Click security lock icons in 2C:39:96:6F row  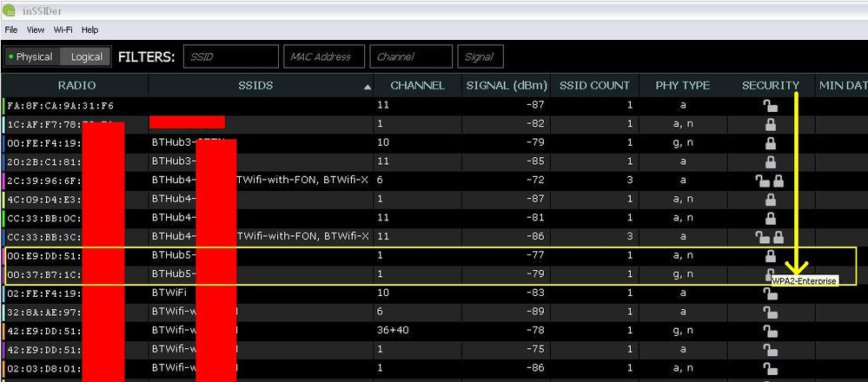pos(770,181)
